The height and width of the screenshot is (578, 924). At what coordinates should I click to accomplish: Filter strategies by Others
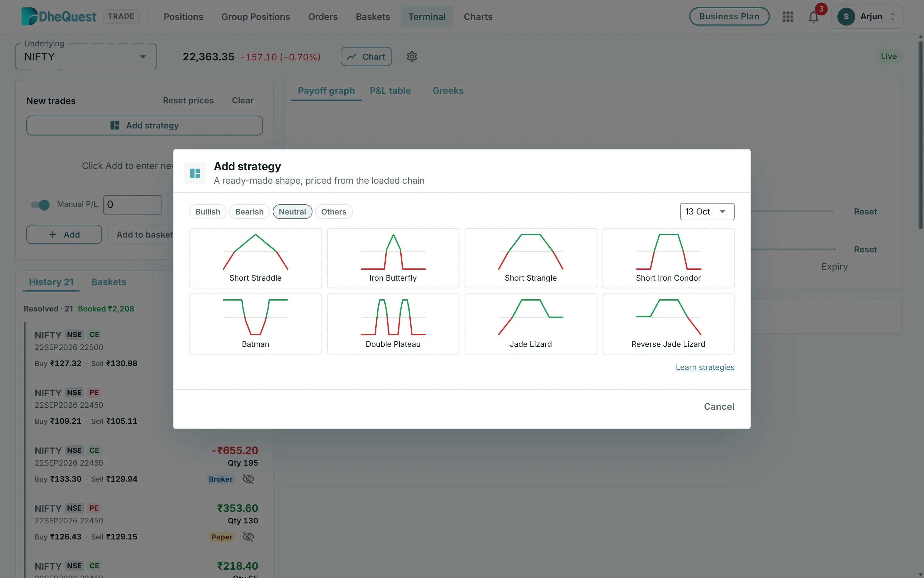333,212
